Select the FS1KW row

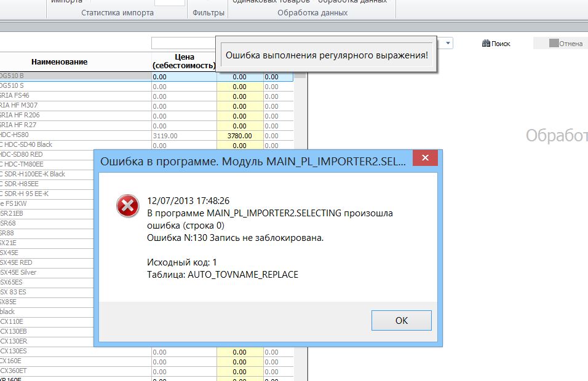click(47, 203)
